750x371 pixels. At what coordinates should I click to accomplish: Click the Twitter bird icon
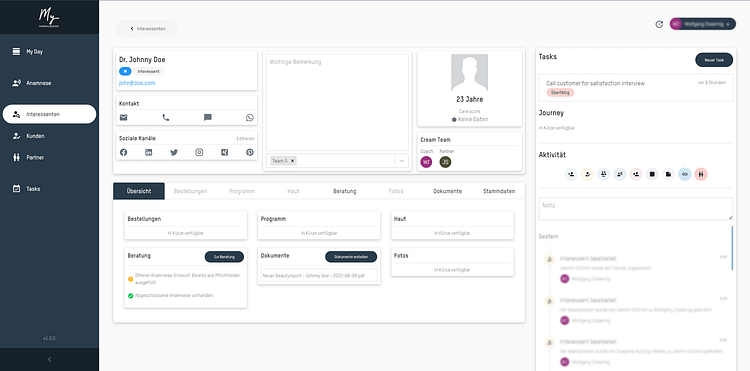(174, 153)
